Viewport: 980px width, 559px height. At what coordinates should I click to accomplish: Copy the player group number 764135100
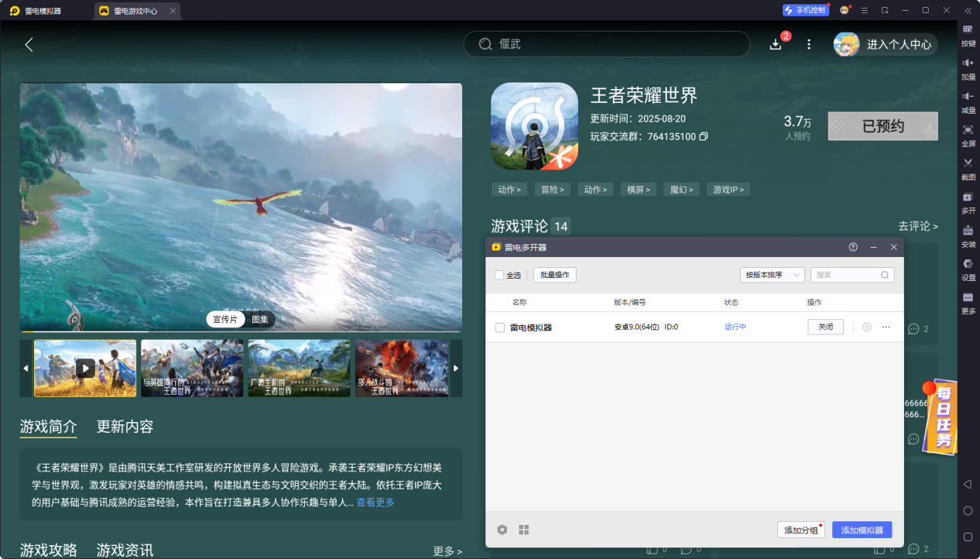point(704,137)
